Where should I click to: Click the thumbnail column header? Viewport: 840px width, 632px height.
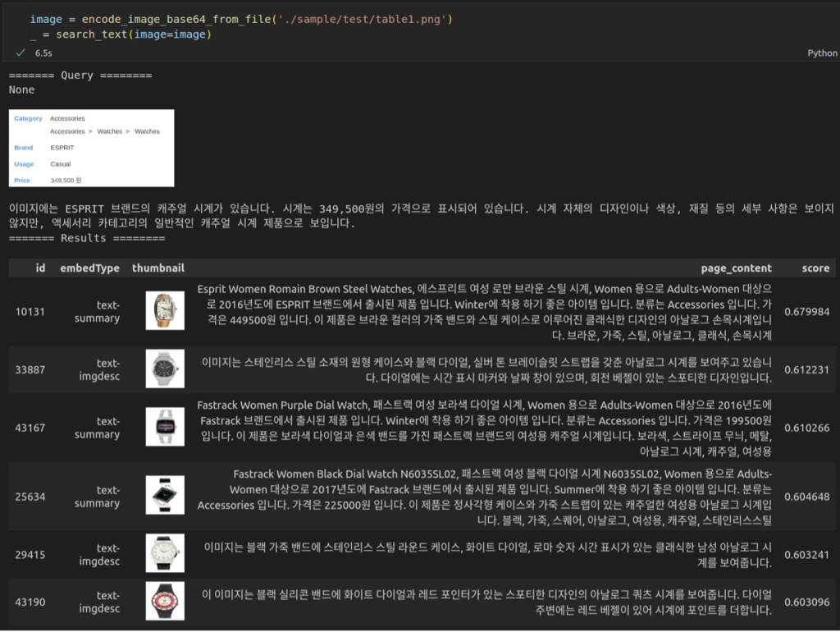tap(158, 268)
